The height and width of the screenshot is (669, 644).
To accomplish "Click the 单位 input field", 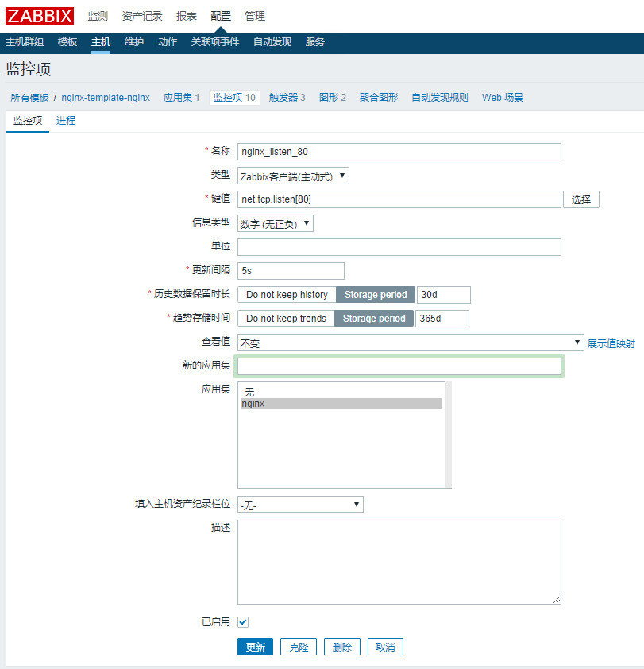I will tap(399, 247).
